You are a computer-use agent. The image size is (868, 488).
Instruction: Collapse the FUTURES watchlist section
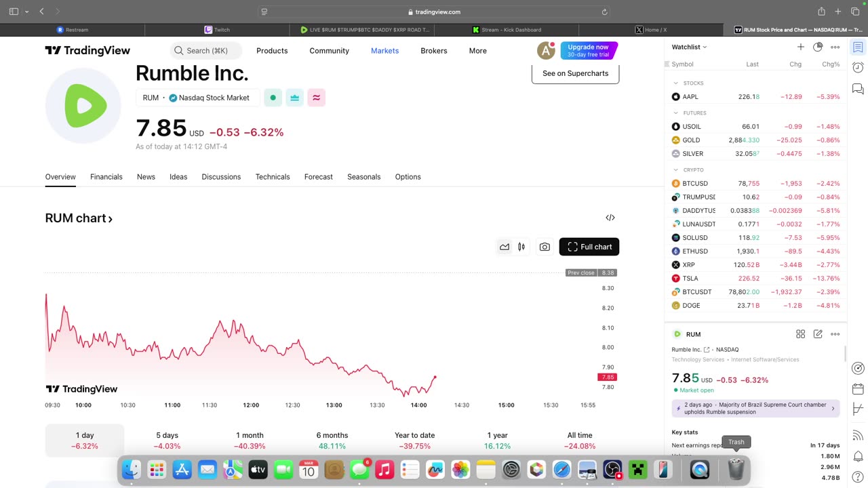[x=675, y=113]
